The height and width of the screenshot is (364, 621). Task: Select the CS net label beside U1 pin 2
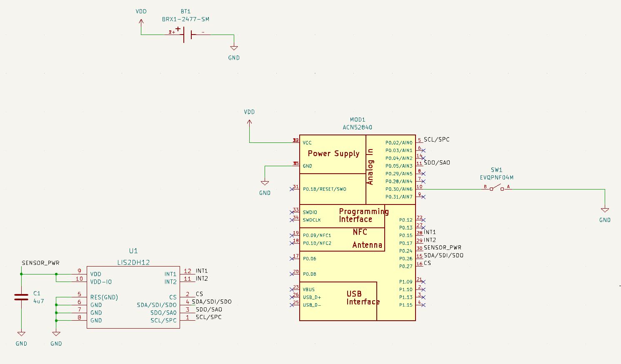click(x=199, y=294)
